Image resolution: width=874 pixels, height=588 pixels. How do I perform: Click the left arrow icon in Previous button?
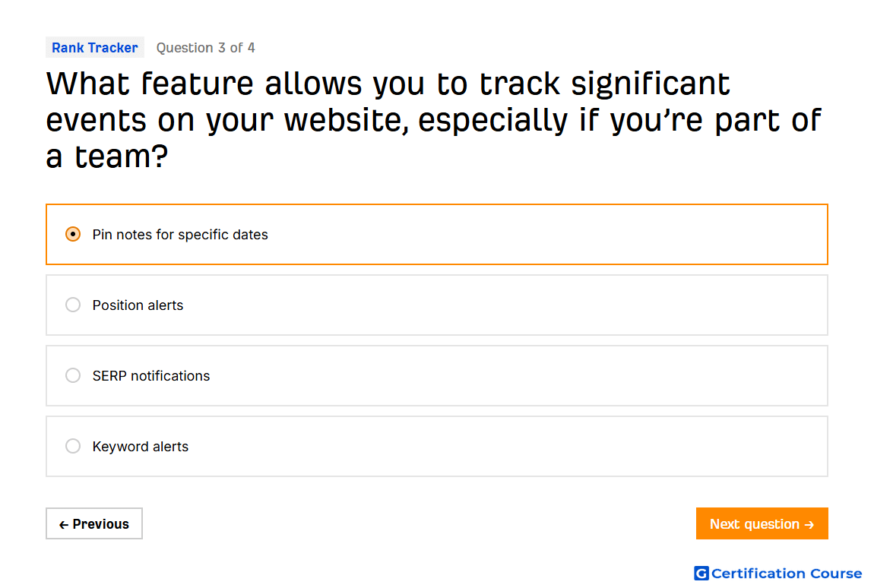click(x=64, y=524)
